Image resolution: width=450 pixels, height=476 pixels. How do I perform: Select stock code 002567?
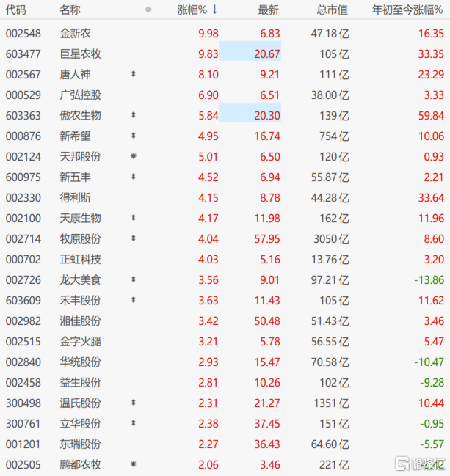point(23,75)
